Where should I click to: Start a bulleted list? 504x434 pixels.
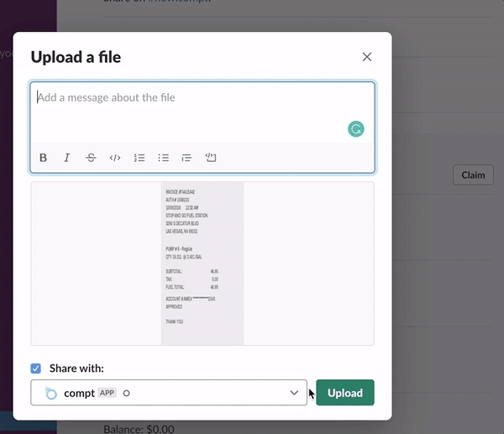point(163,158)
